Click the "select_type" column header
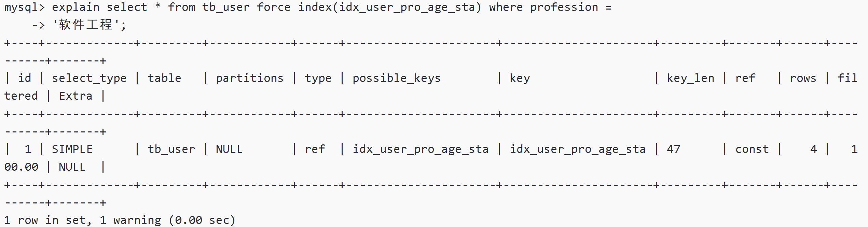Screen dimensions: 868x227 tap(89, 78)
